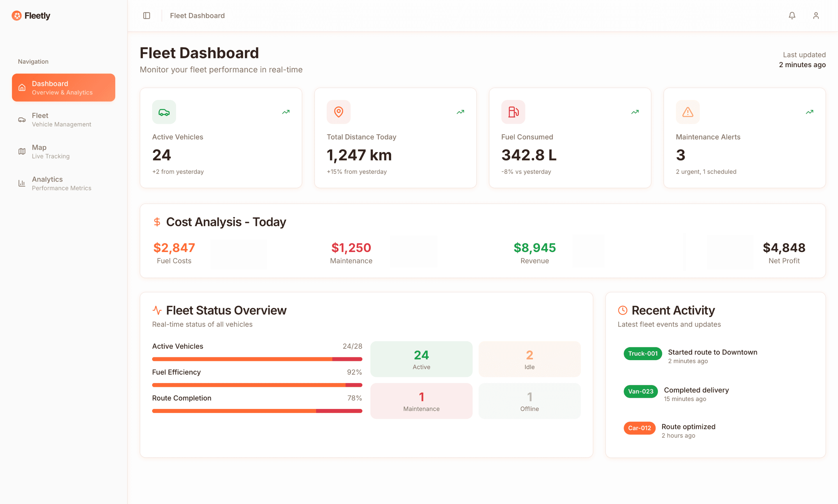The height and width of the screenshot is (504, 838).
Task: Select the Idle vehicles status tile
Action: click(x=529, y=359)
